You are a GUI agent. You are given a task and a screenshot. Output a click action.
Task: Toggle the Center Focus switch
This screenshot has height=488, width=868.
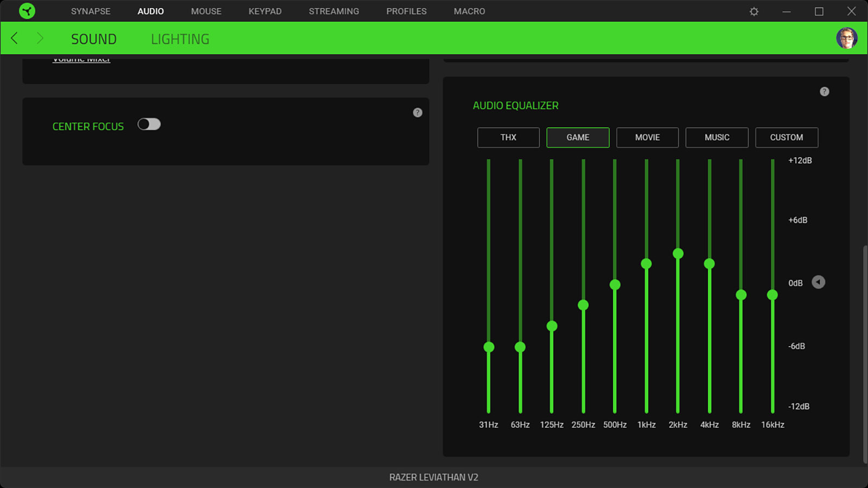(x=149, y=124)
